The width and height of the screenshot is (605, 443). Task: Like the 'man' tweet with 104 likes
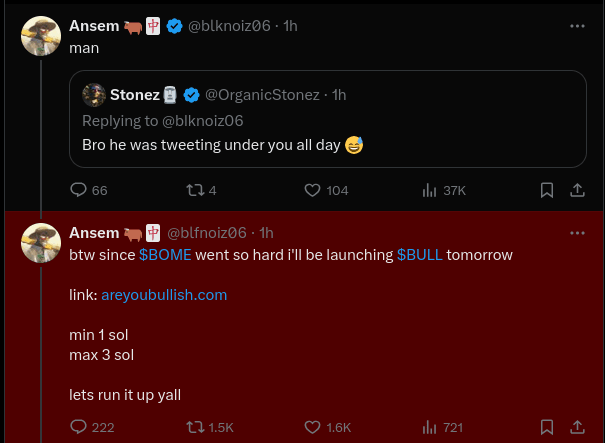(x=312, y=190)
